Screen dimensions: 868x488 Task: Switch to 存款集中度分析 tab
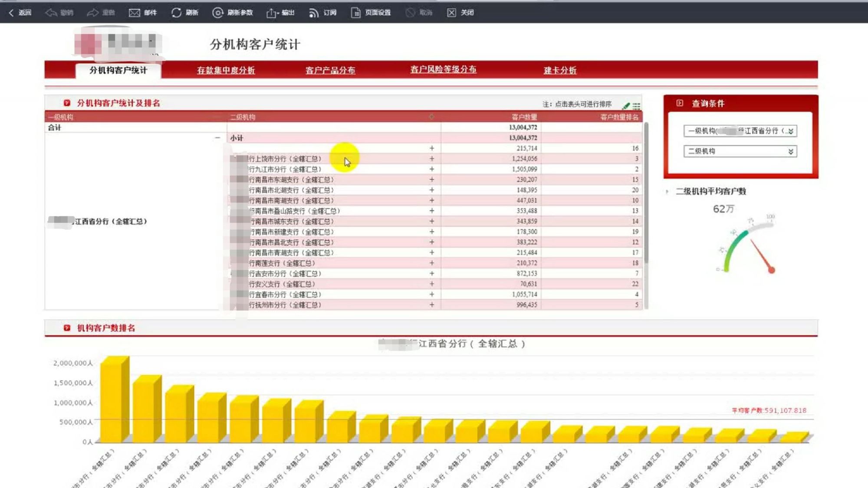point(226,70)
